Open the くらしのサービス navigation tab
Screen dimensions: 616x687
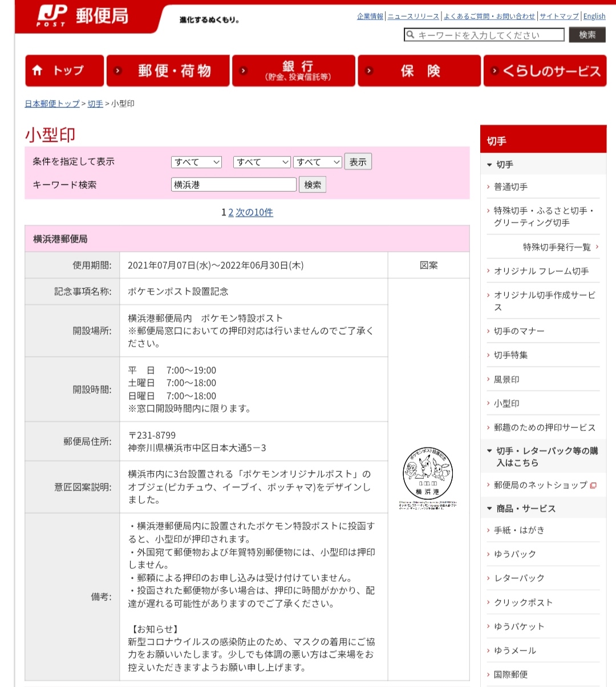[x=545, y=71]
